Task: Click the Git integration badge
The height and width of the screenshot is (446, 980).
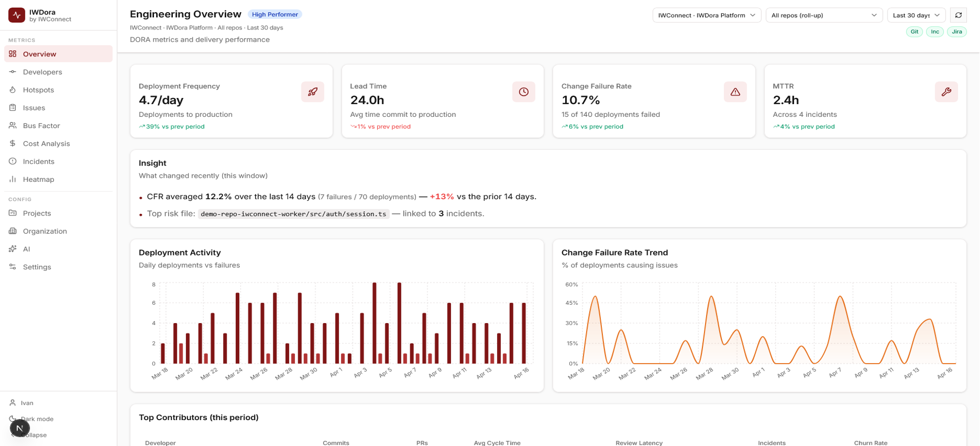Action: (914, 31)
